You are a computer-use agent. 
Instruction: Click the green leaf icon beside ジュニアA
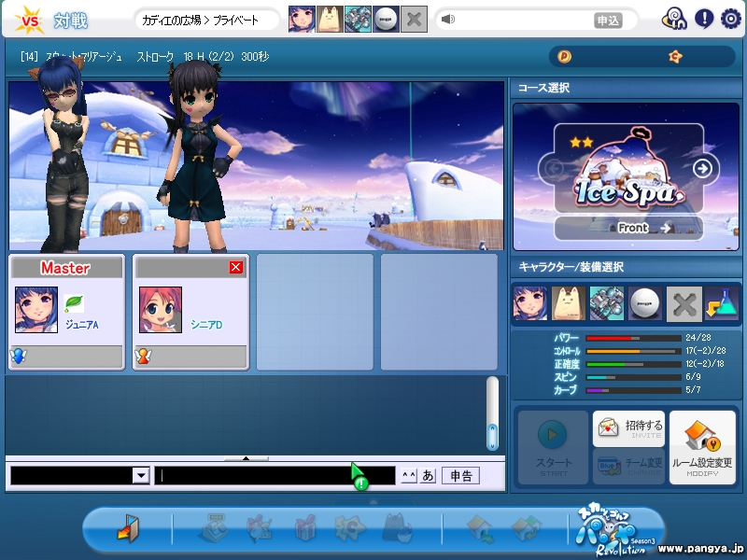pyautogui.click(x=74, y=302)
